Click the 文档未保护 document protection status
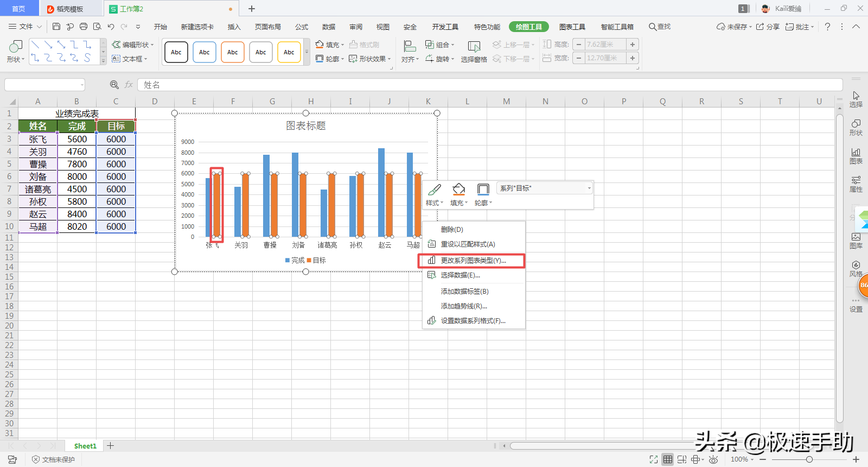The width and height of the screenshot is (868, 467). pyautogui.click(x=54, y=459)
